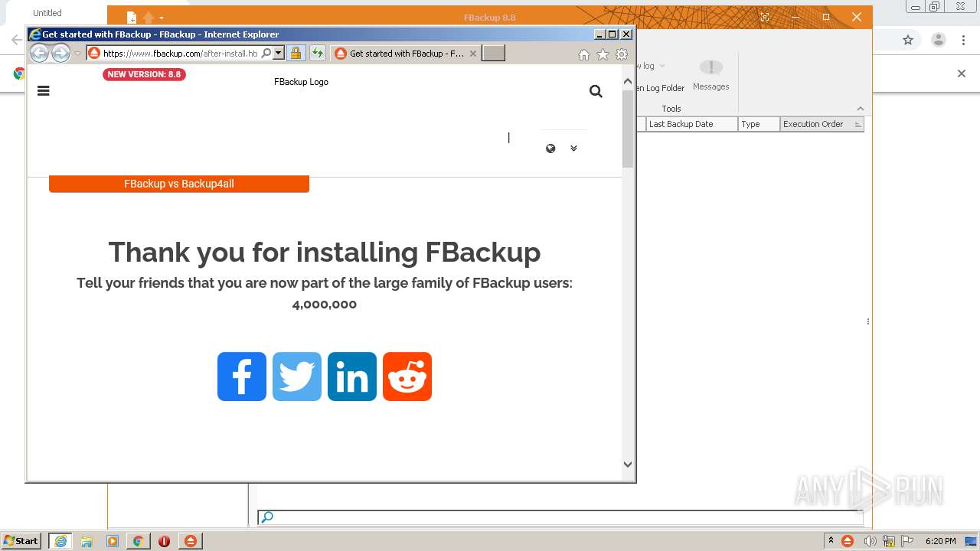Click the address bar search magnifier
The image size is (980, 551).
pos(266,54)
